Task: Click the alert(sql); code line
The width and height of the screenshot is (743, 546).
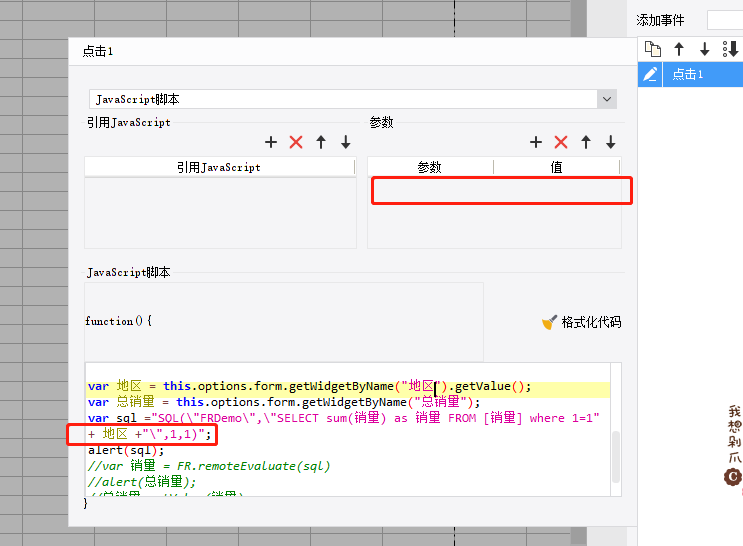Action: 126,450
